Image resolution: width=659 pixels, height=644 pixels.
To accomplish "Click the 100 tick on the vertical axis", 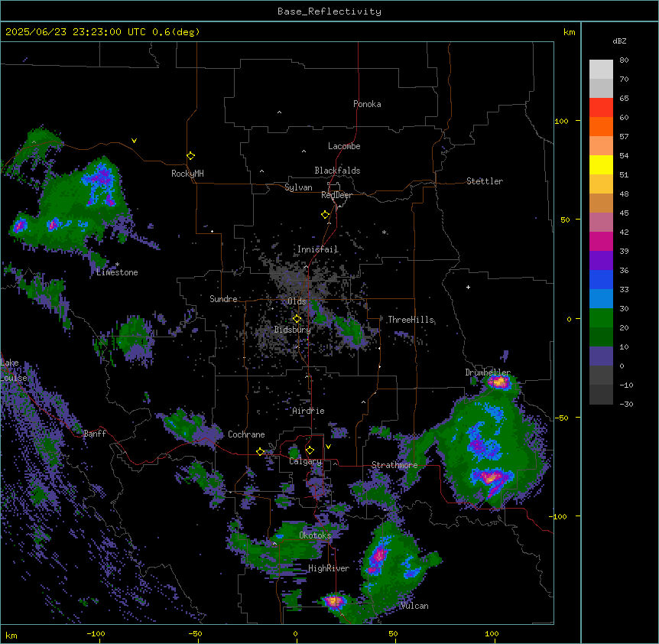I will click(x=561, y=121).
